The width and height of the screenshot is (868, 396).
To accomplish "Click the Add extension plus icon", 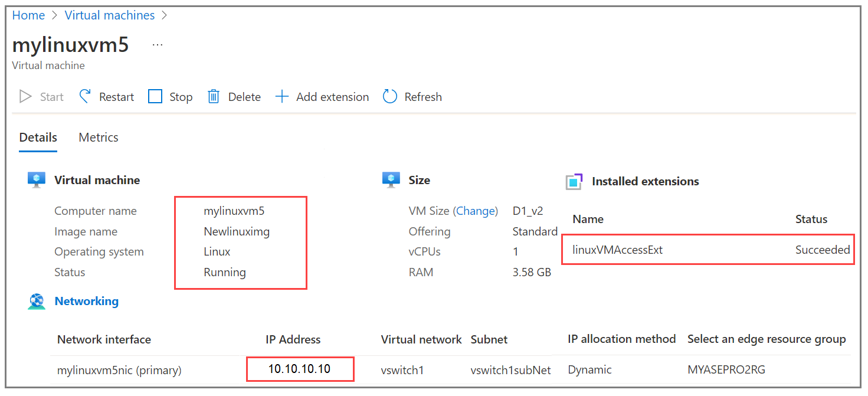I will click(x=282, y=97).
